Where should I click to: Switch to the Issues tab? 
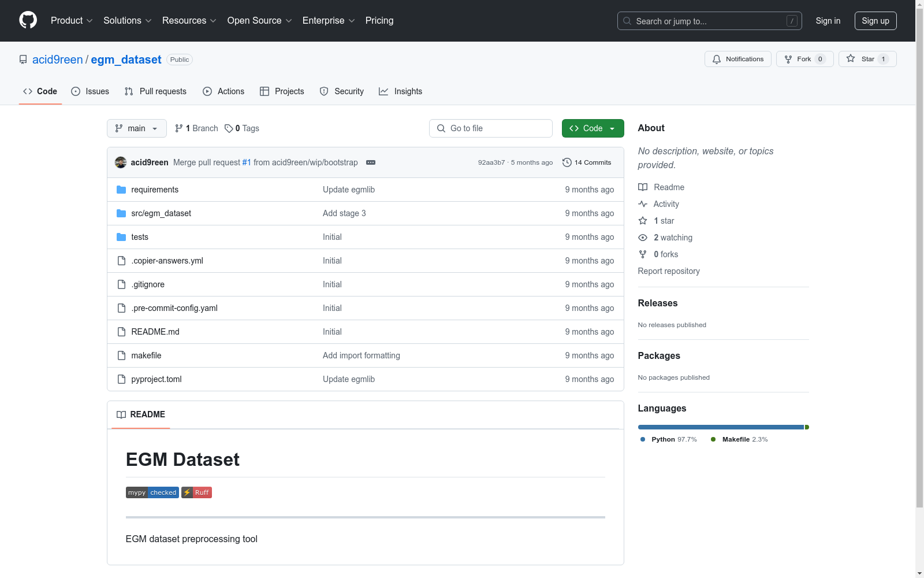[90, 91]
